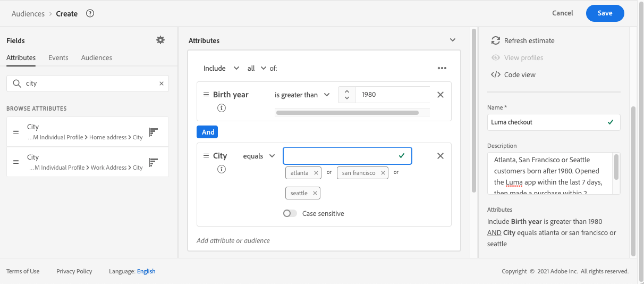Click the Birth year info icon
The height and width of the screenshot is (284, 644).
tap(222, 108)
